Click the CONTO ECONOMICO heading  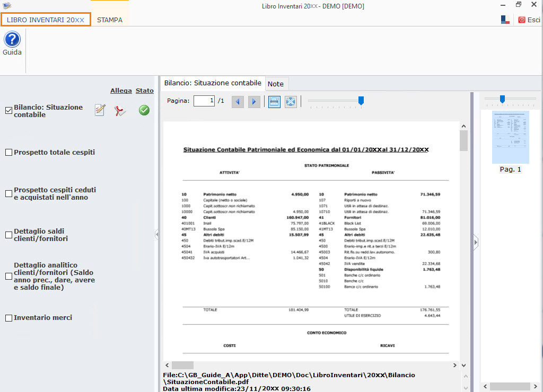(327, 333)
